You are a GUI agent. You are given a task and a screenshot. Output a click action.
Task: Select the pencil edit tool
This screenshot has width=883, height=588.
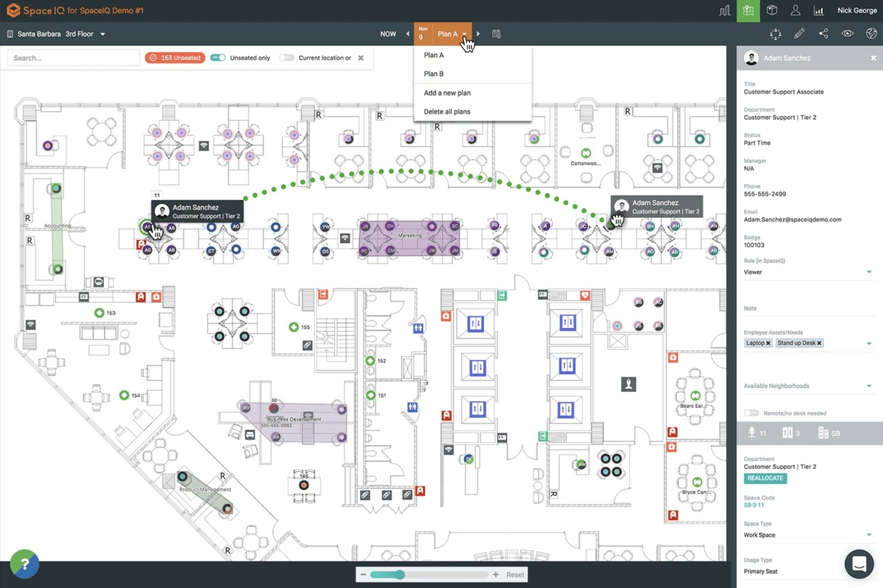pos(799,33)
